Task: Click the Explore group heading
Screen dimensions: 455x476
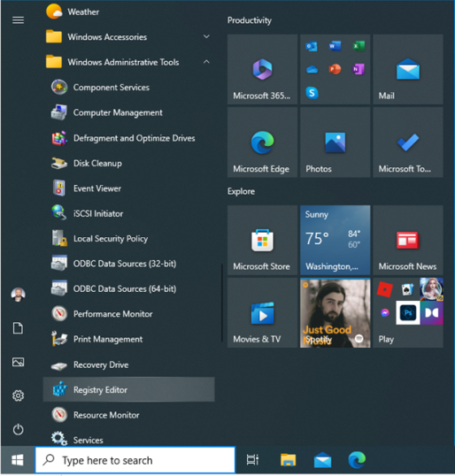Action: tap(241, 192)
